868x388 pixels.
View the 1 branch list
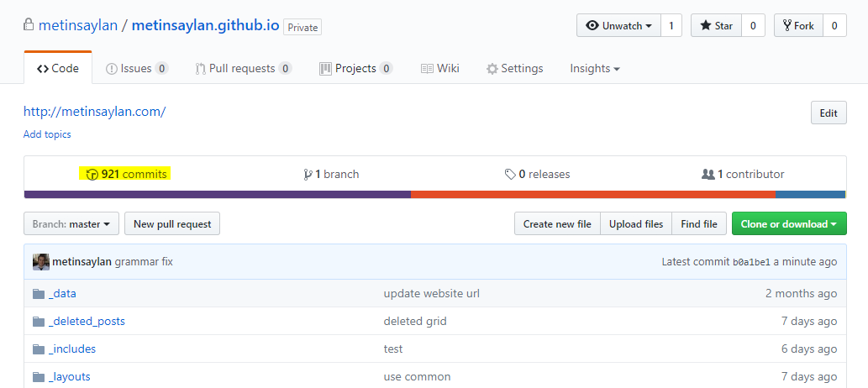331,175
